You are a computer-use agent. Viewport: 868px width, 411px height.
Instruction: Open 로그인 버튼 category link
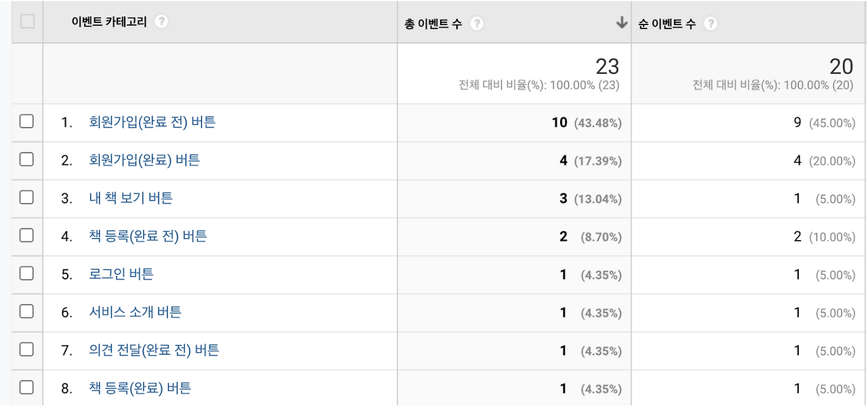pyautogui.click(x=121, y=274)
